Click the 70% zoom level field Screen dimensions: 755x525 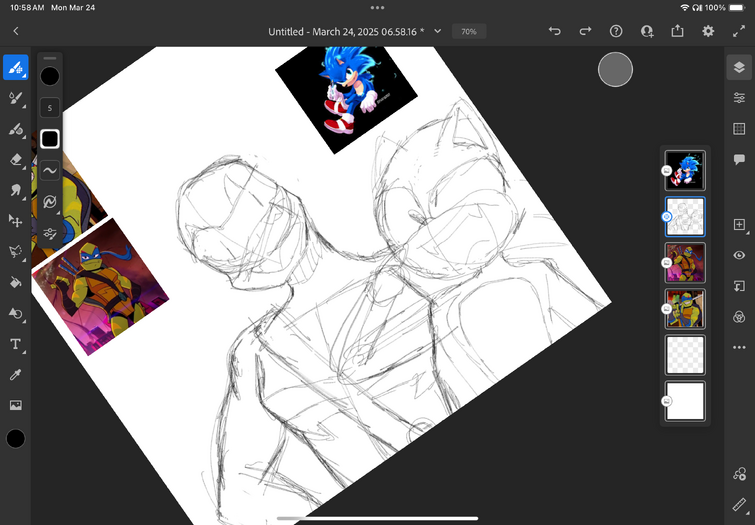(469, 31)
